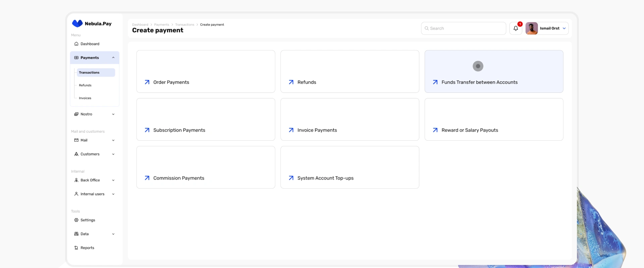Screen dimensions: 644x268
Task: Click the Nebula.Pay heart logo
Action: [x=77, y=24]
